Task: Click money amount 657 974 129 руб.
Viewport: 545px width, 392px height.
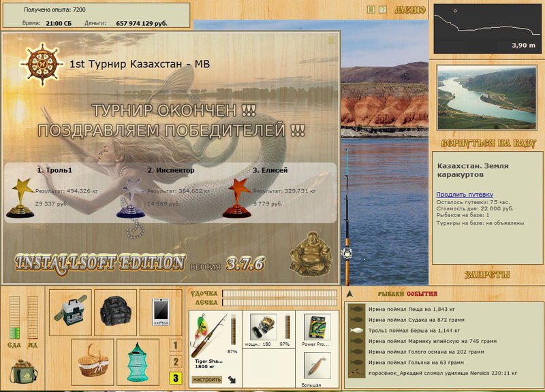Action: point(142,24)
